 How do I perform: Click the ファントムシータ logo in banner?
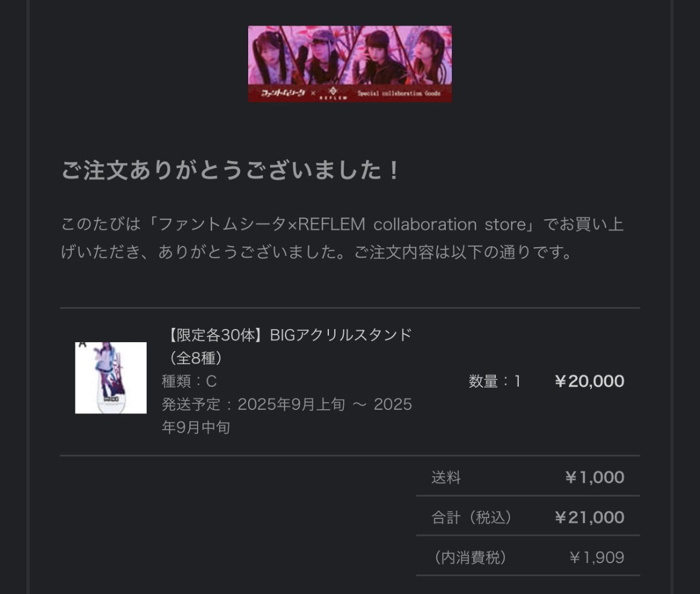point(283,93)
